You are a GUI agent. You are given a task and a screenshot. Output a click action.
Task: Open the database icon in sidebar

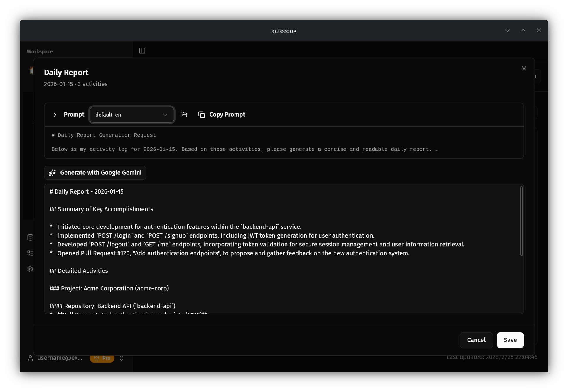point(30,237)
